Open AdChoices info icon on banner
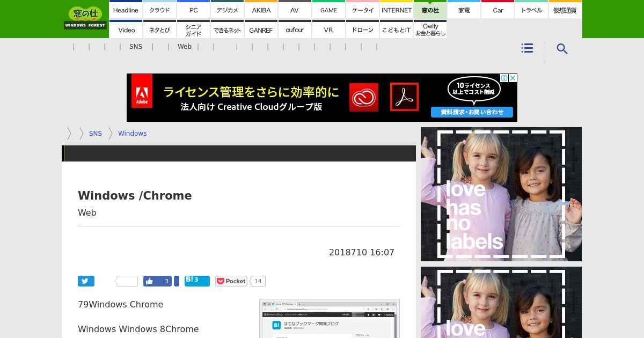Image resolution: width=644 pixels, height=338 pixels. click(x=504, y=78)
